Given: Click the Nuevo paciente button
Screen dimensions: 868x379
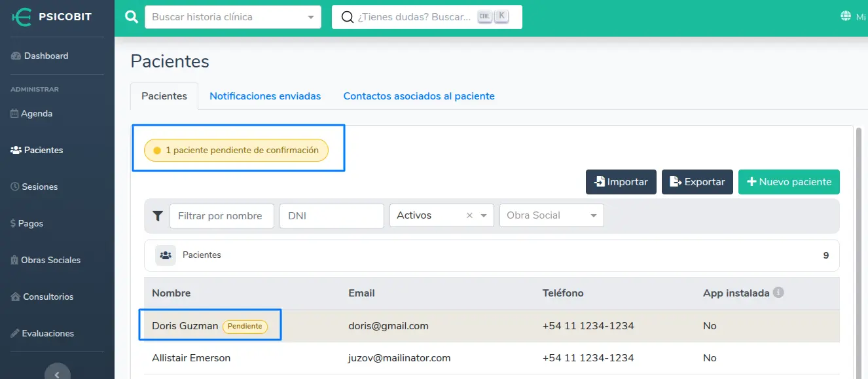Looking at the screenshot, I should point(789,182).
